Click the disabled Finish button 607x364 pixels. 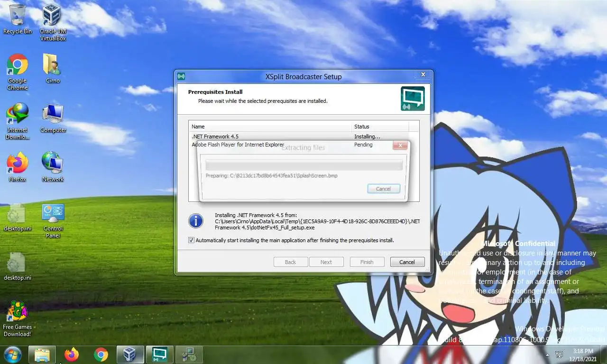pyautogui.click(x=367, y=262)
